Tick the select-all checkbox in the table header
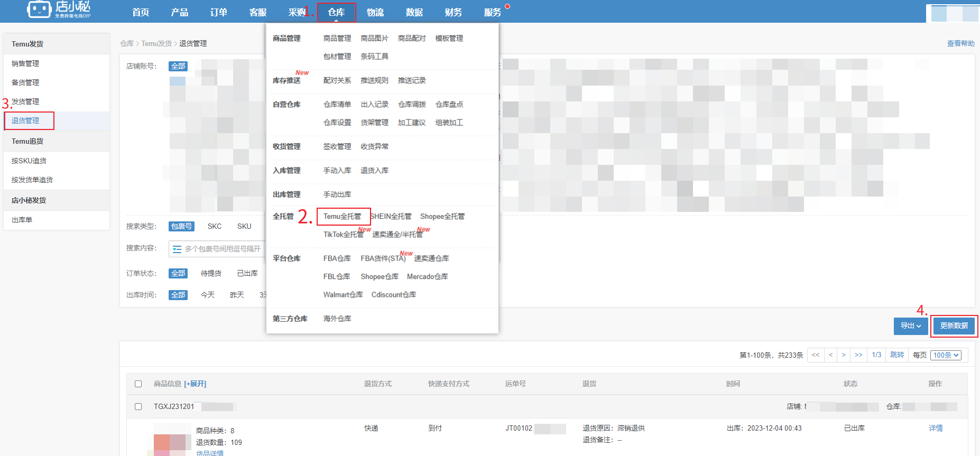The image size is (980, 456). (x=138, y=384)
